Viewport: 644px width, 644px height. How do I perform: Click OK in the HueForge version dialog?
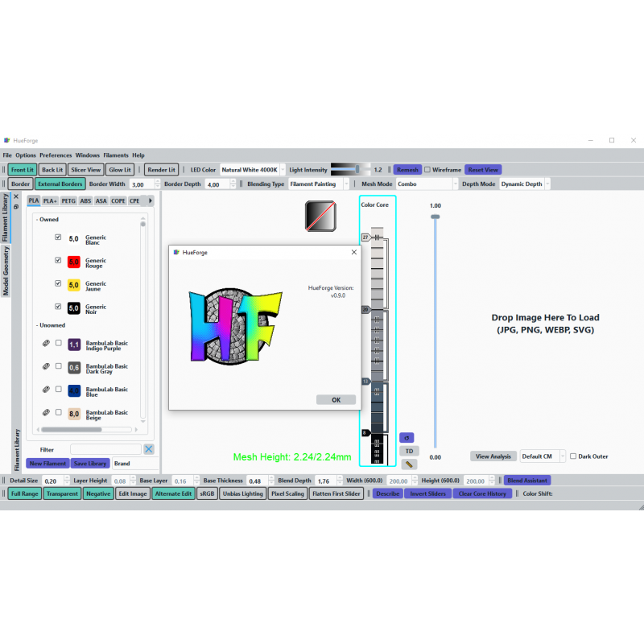[x=336, y=400]
